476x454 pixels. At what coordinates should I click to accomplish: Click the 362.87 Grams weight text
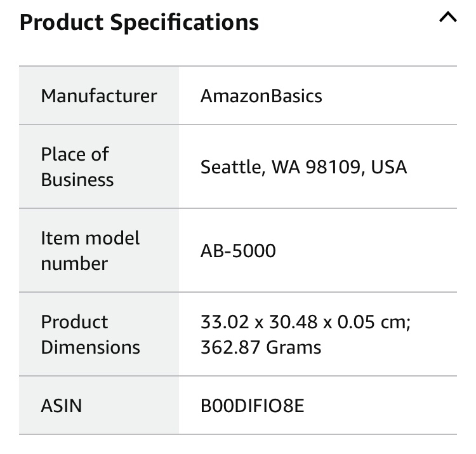coord(261,347)
